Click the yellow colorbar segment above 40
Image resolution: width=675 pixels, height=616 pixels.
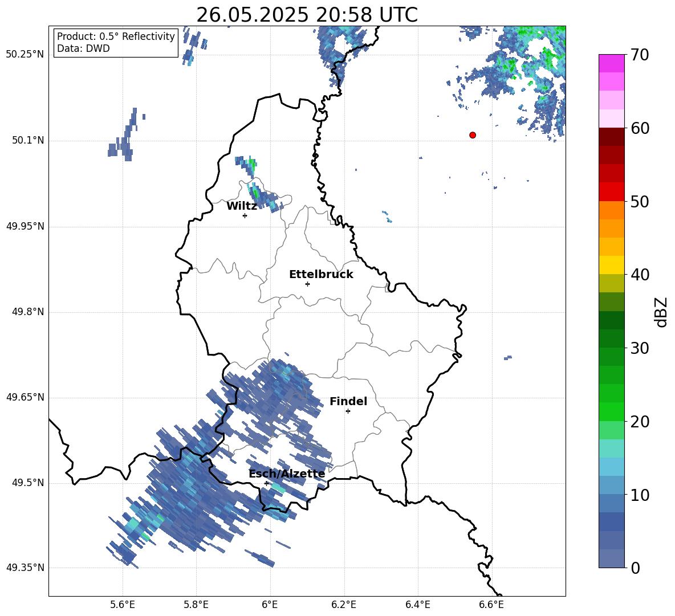pyautogui.click(x=611, y=265)
